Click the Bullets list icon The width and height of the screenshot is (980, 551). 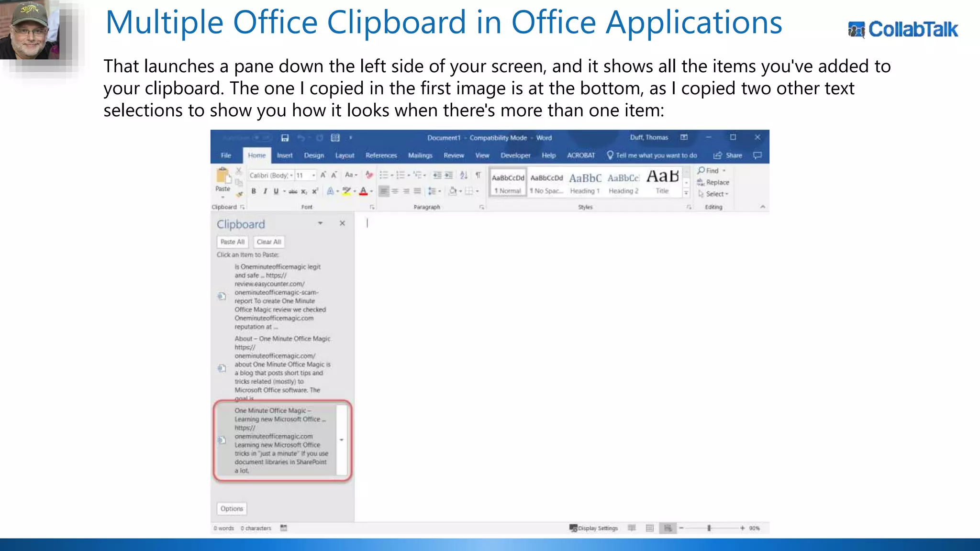tap(384, 175)
